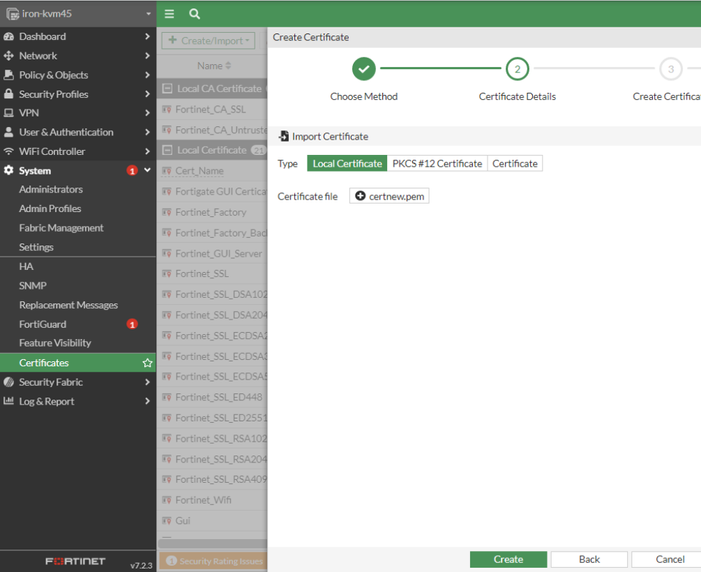Expand Security Profiles section

point(78,94)
